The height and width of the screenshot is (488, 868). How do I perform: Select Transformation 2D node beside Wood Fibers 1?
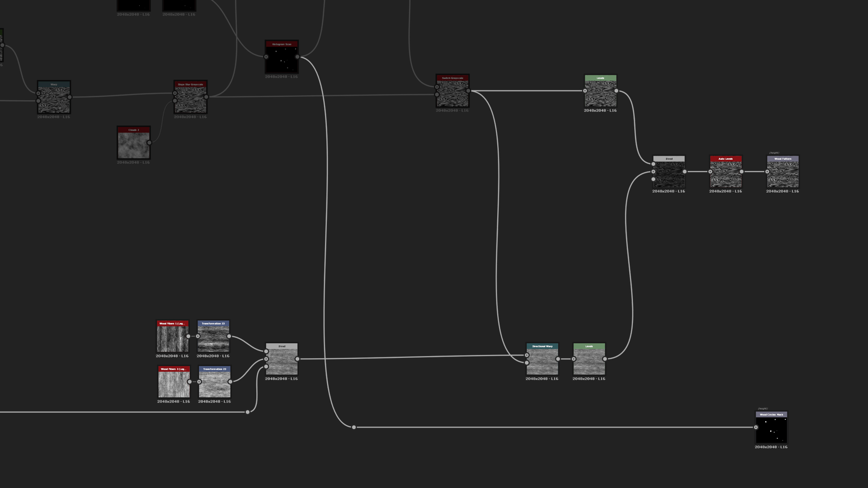(213, 338)
